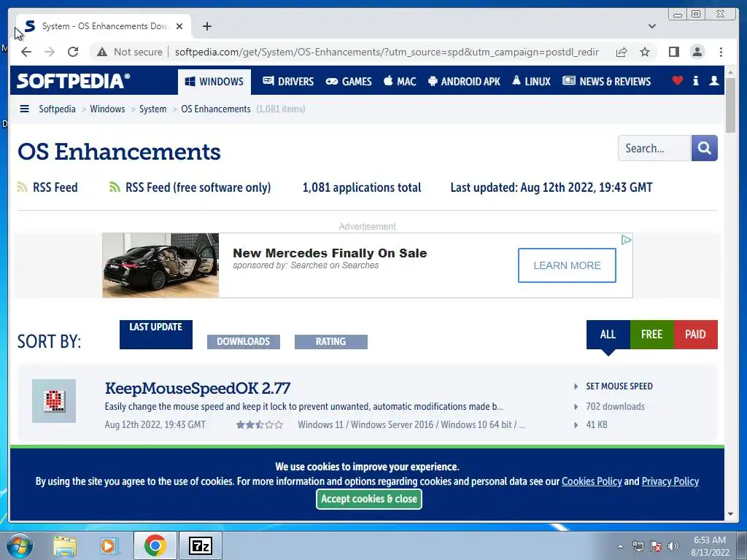
Task: Click the Windows breadcrumb link
Action: tap(107, 109)
